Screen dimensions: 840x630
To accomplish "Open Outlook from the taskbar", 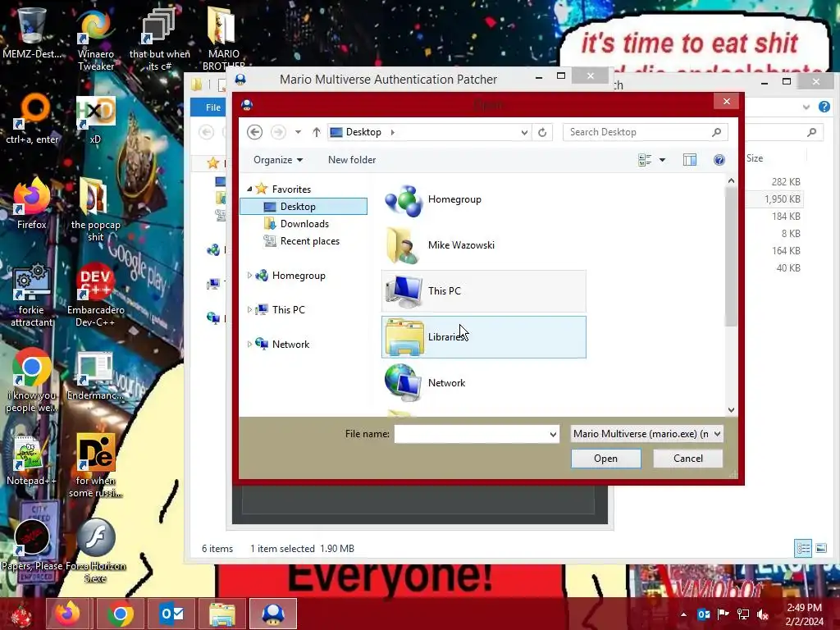I will pyautogui.click(x=171, y=614).
